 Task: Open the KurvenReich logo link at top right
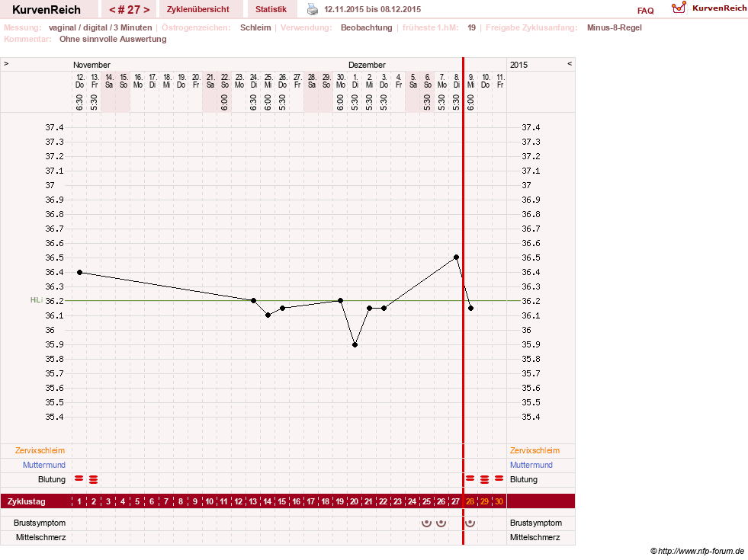(709, 8)
